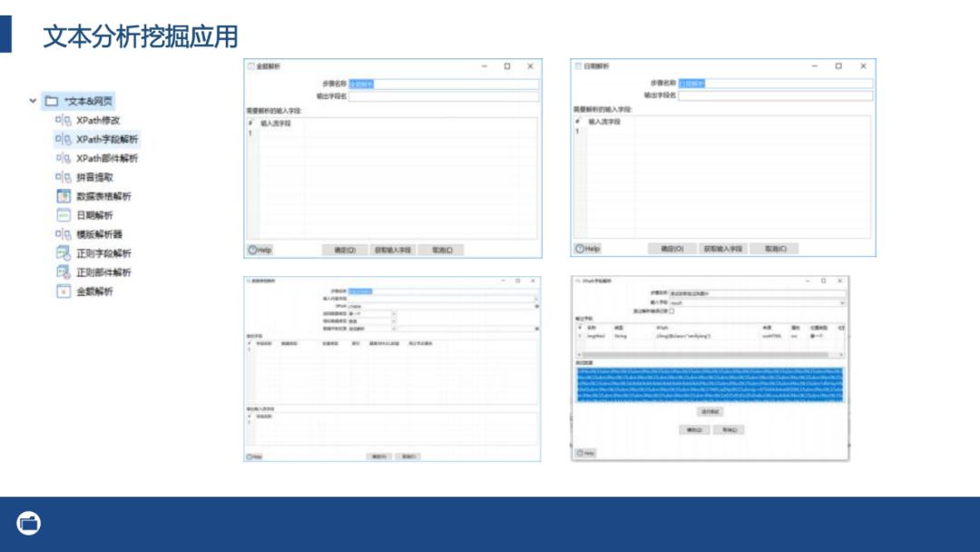980x552 pixels.
Task: Click the 日期解析 dialog title bar icon
Action: (x=578, y=65)
